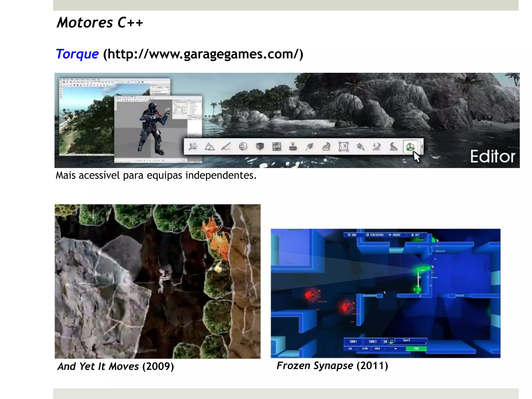The image size is (532, 399).
Task: Select the dashed-box mission area icon
Action: pyautogui.click(x=343, y=147)
